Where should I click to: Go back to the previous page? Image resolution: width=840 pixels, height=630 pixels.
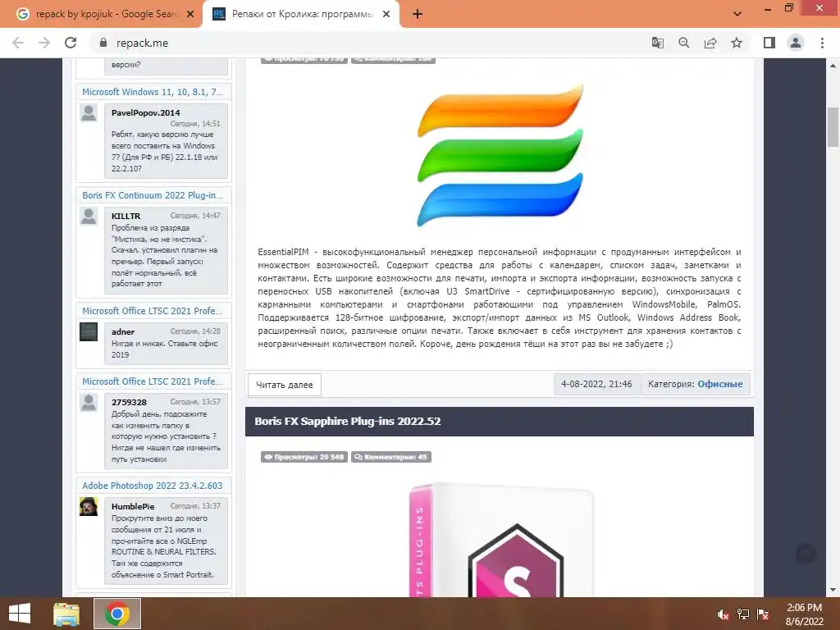[18, 43]
